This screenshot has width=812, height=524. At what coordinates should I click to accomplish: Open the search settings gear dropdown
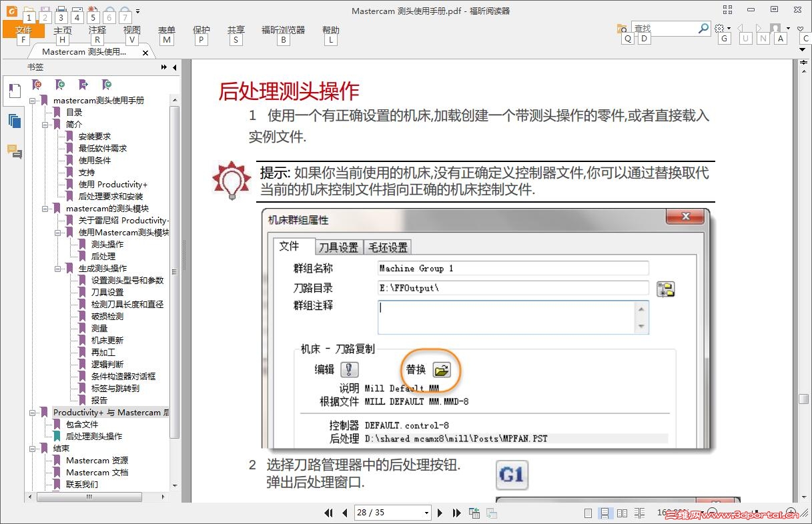(722, 29)
